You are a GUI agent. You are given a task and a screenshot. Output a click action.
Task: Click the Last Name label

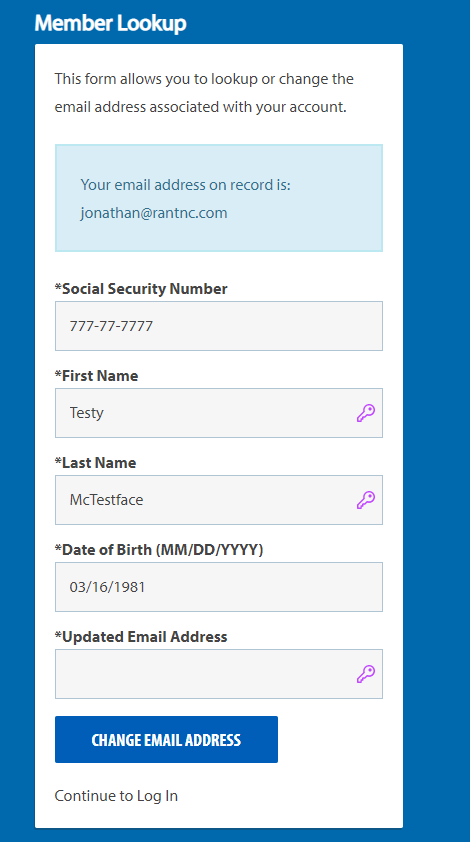pos(95,463)
